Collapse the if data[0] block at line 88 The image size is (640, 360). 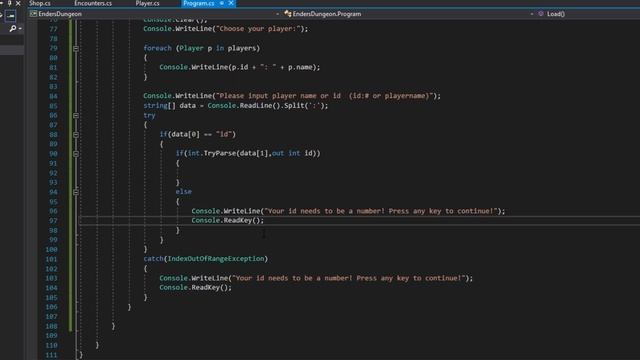point(76,135)
